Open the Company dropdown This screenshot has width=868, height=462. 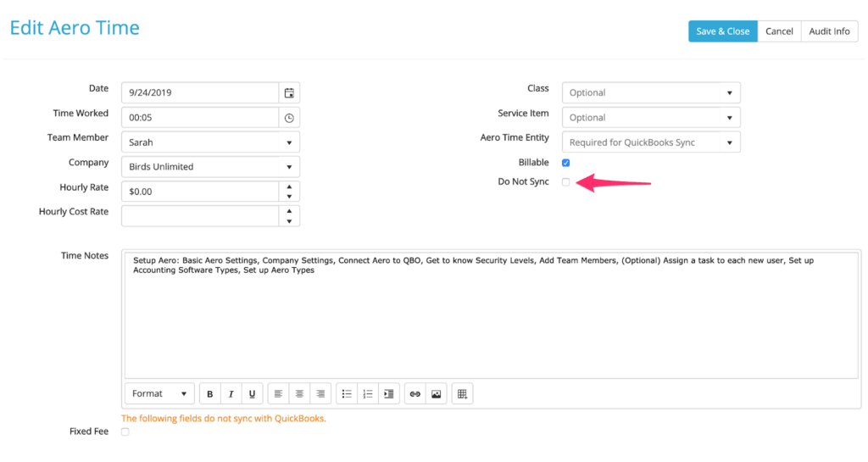pyautogui.click(x=210, y=166)
